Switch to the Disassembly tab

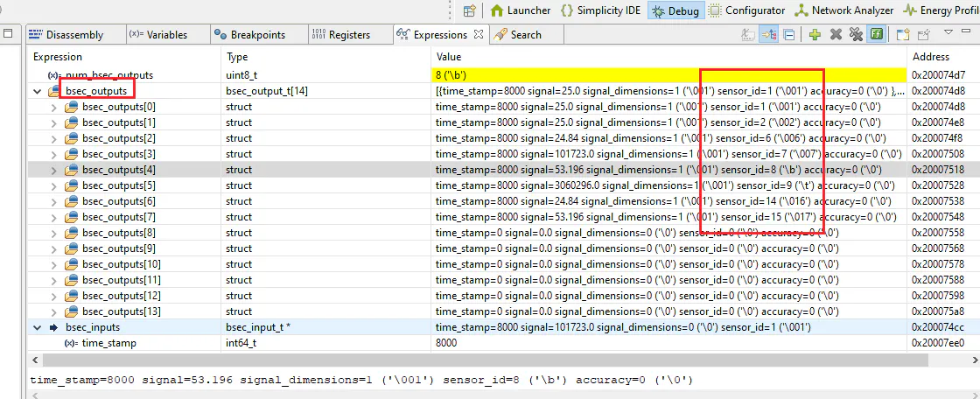pyautogui.click(x=66, y=35)
